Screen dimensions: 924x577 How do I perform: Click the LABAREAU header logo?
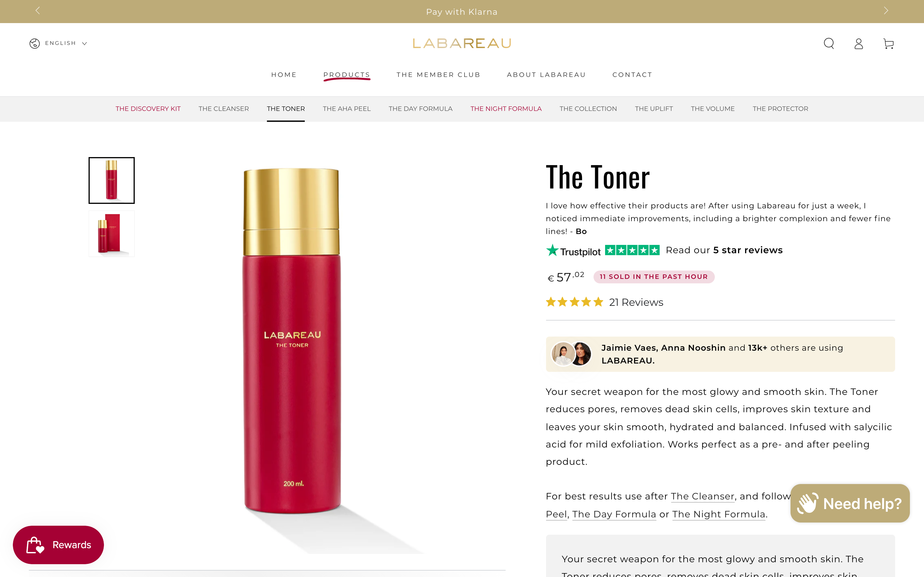(x=462, y=44)
